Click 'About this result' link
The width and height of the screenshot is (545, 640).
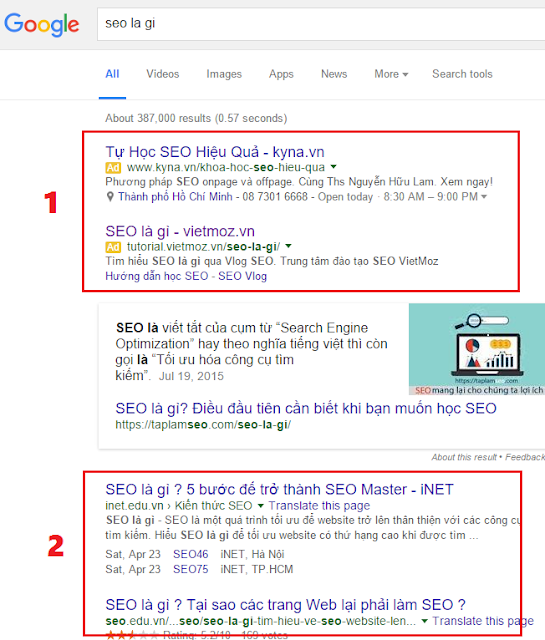[464, 457]
